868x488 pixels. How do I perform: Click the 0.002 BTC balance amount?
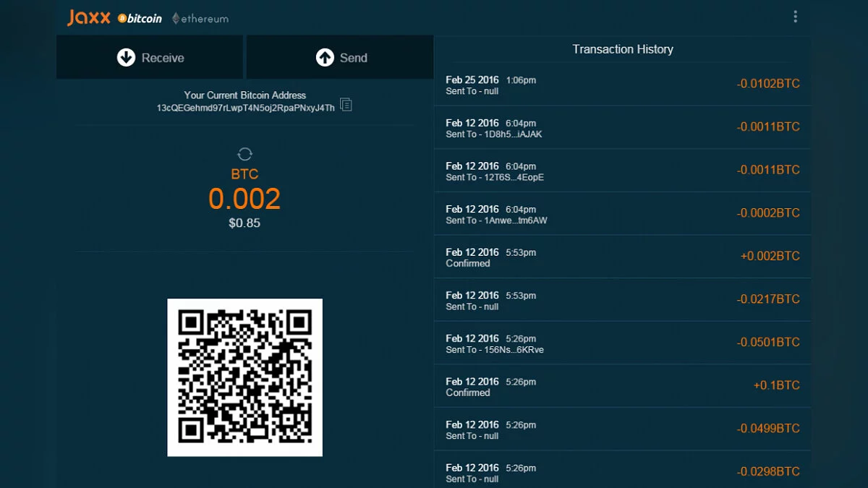[244, 199]
